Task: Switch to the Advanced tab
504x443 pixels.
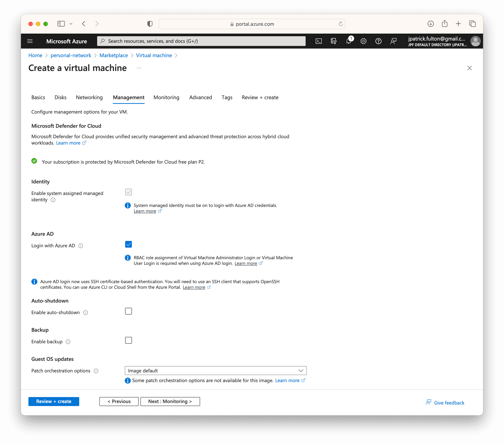Action: [x=200, y=97]
